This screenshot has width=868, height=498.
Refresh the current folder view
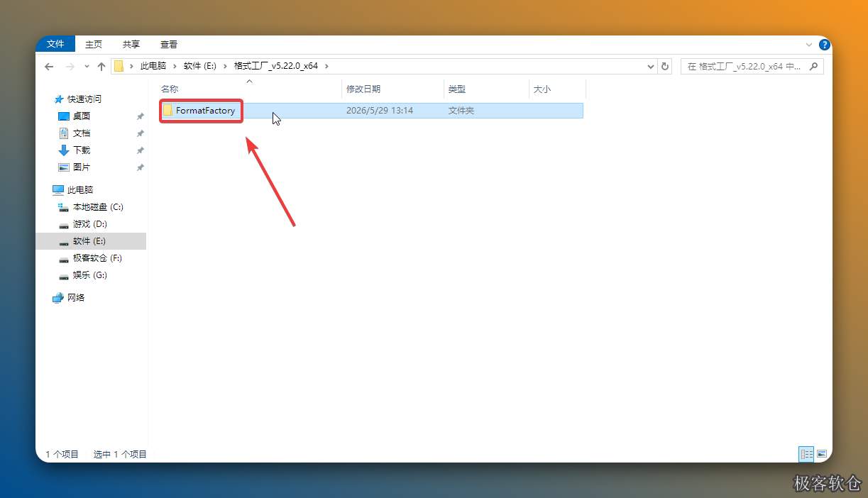point(665,66)
